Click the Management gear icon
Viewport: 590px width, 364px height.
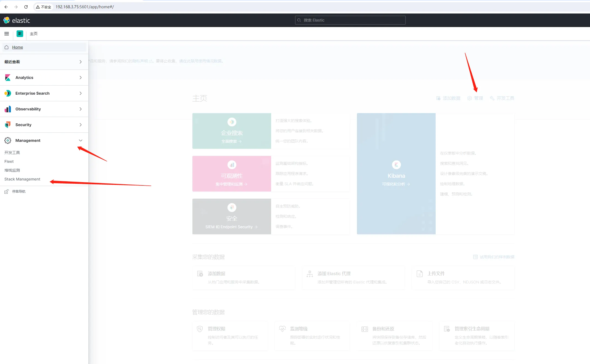tap(8, 140)
